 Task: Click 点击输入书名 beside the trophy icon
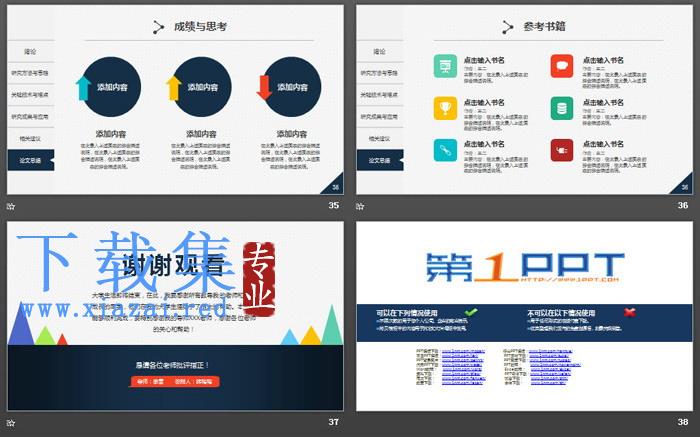click(x=484, y=102)
